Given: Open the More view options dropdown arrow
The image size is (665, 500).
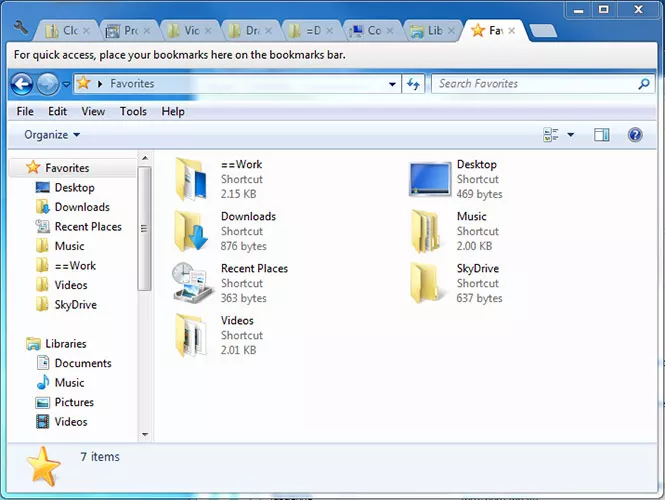Looking at the screenshot, I should (571, 135).
